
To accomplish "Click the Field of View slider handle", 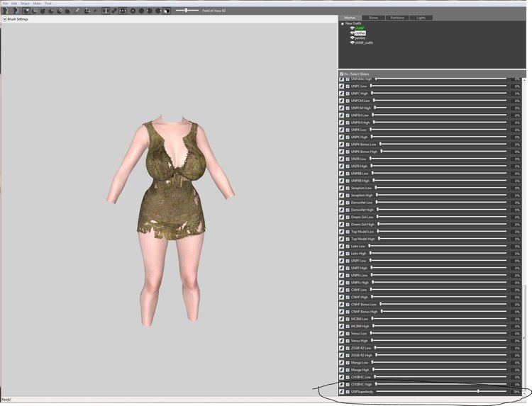I will [x=187, y=11].
